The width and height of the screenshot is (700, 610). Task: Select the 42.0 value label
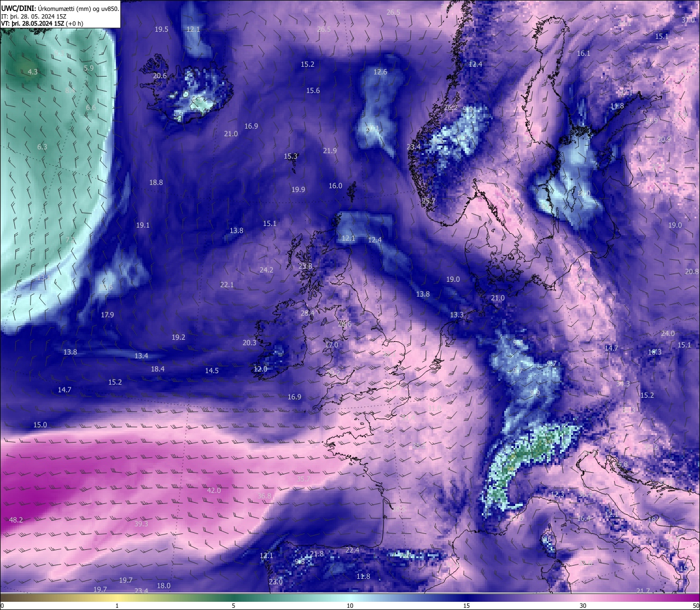click(x=214, y=491)
